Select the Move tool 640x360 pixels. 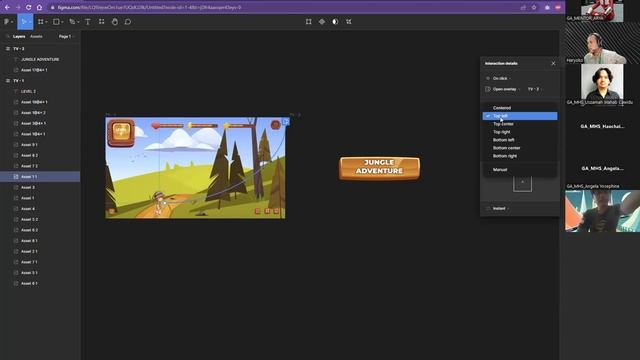click(24, 22)
